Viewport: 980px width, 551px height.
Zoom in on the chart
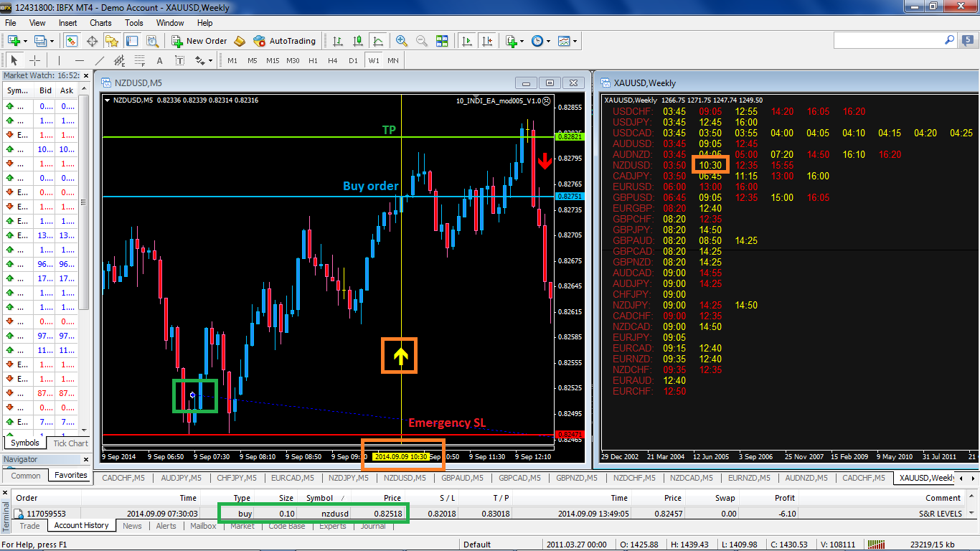tap(402, 41)
